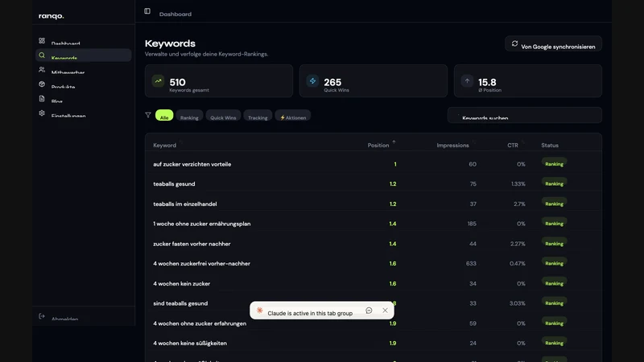The image size is (644, 362).
Task: Open Einstellungen in sidebar
Action: pyautogui.click(x=84, y=113)
